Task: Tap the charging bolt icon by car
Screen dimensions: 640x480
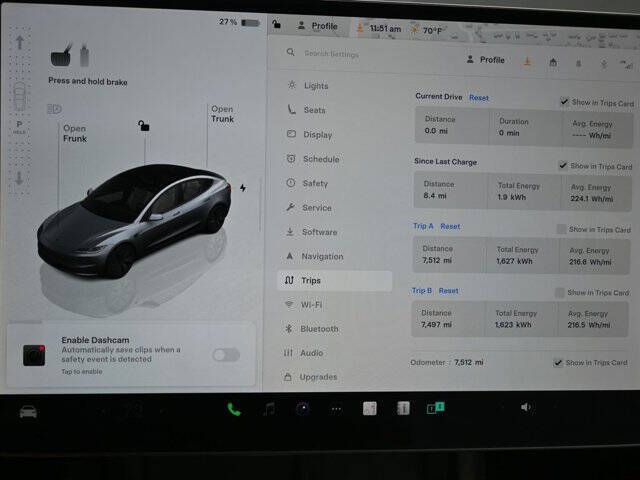Action: (243, 188)
